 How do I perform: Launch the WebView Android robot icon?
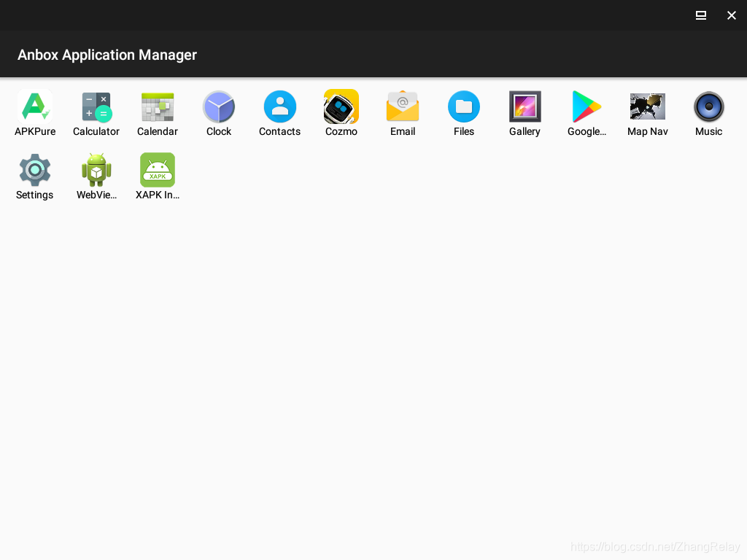coord(96,170)
